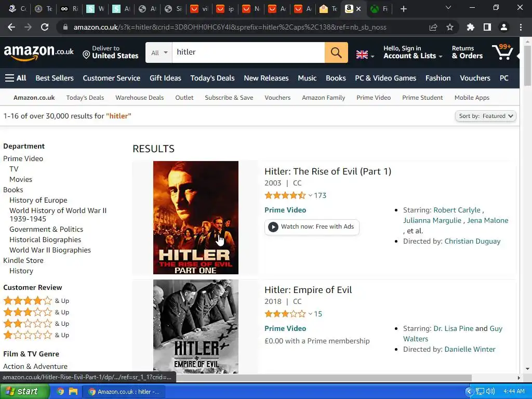Filter by 3 stars & Up
532x399 pixels.
point(36,312)
